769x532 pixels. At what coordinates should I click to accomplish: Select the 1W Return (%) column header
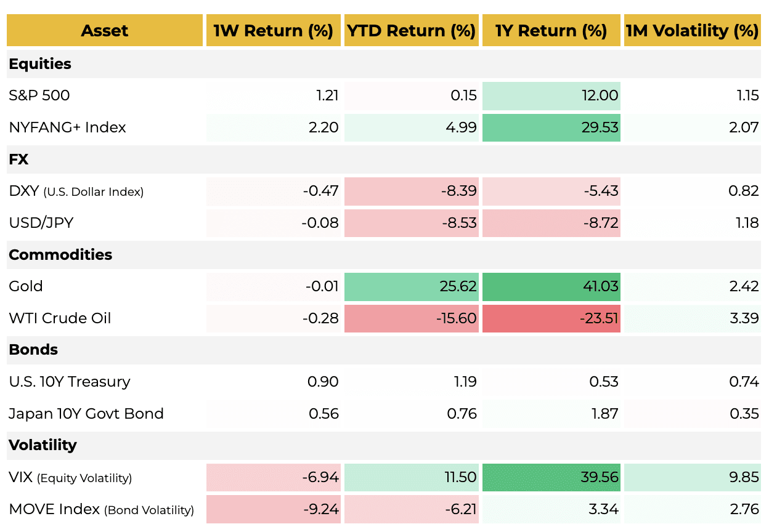click(x=274, y=30)
